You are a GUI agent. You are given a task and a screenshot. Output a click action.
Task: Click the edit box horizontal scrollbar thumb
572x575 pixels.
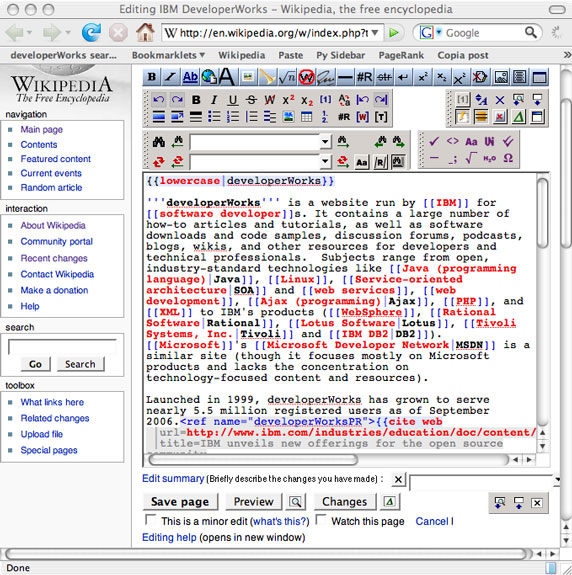pyautogui.click(x=253, y=459)
